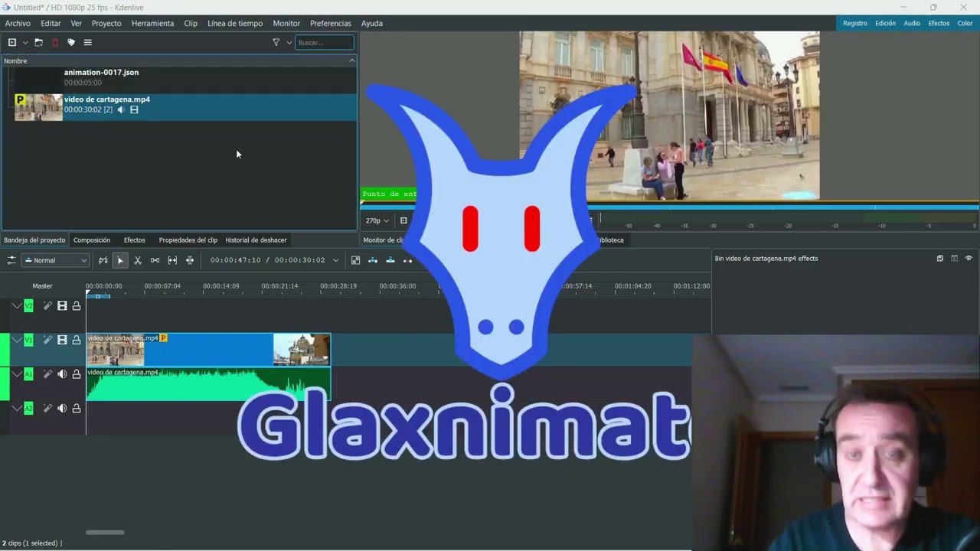Lock track A1
The width and height of the screenshot is (980, 551).
(77, 374)
